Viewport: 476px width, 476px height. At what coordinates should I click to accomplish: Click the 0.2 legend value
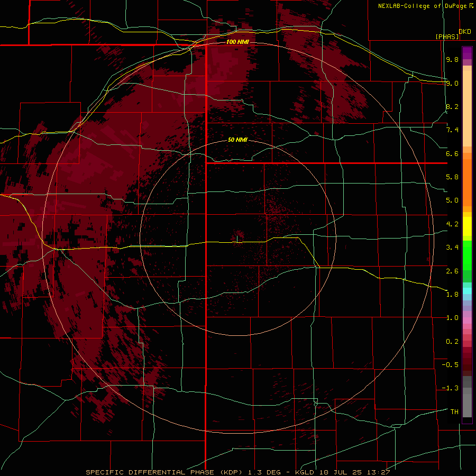[452, 342]
